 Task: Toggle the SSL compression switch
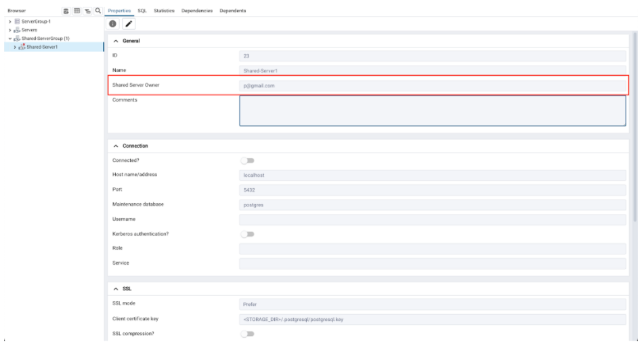pyautogui.click(x=246, y=334)
